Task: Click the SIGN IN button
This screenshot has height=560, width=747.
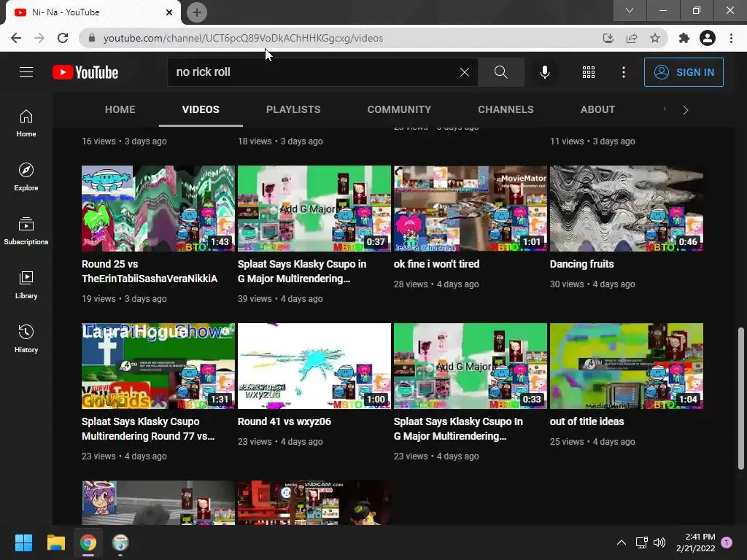Action: (684, 72)
